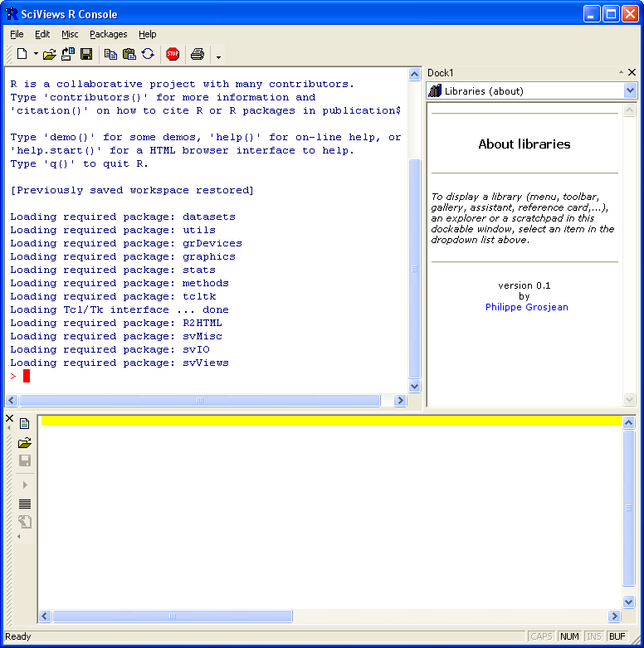
Task: Click the CAPS status bar indicator
Action: coord(541,636)
